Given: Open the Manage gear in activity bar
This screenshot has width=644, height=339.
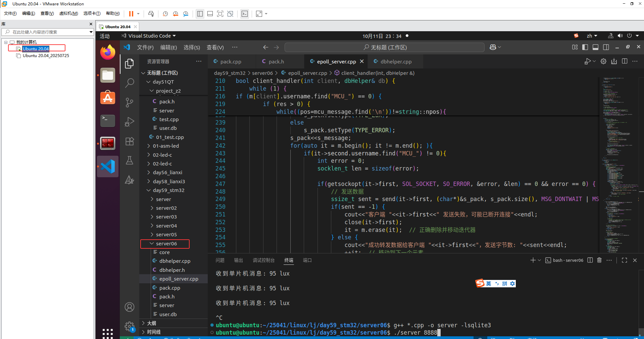Looking at the screenshot, I should coord(130,326).
